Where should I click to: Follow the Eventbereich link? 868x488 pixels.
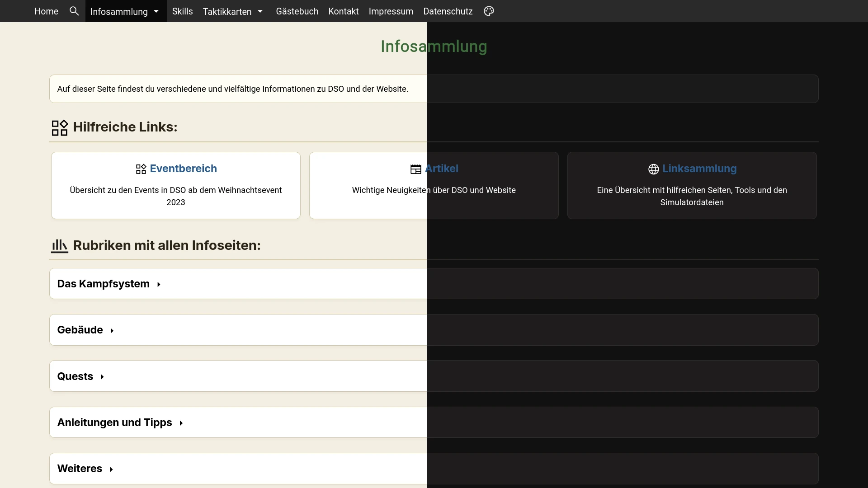(x=184, y=169)
